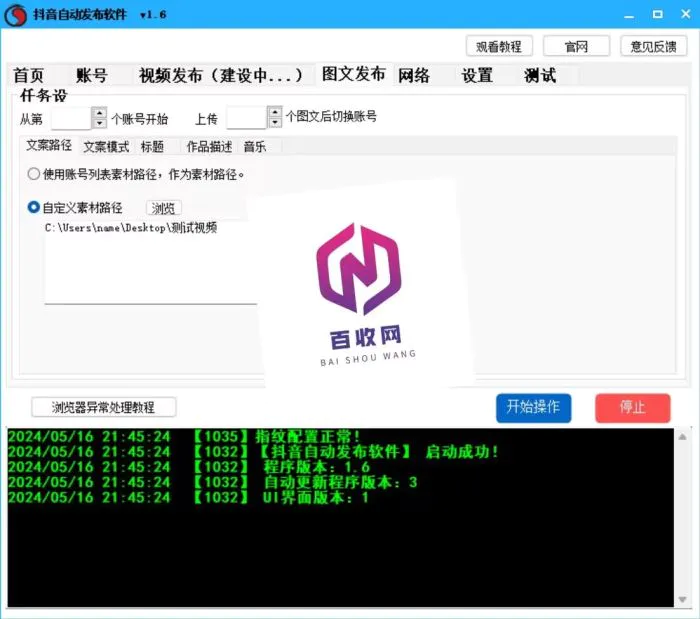Increase the upload count spinner
Screen dimensions: 700x619
pos(275,112)
